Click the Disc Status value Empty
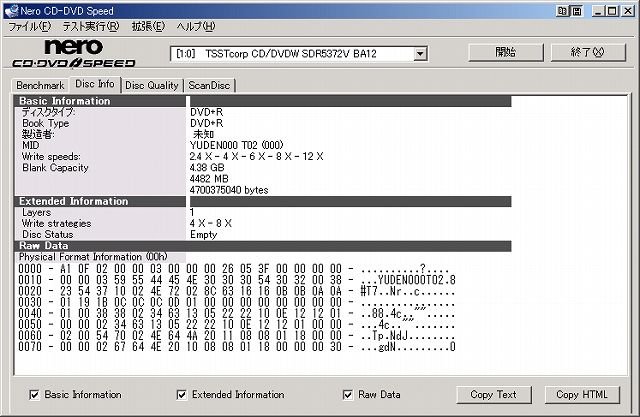Image resolution: width=640 pixels, height=417 pixels. [203, 235]
